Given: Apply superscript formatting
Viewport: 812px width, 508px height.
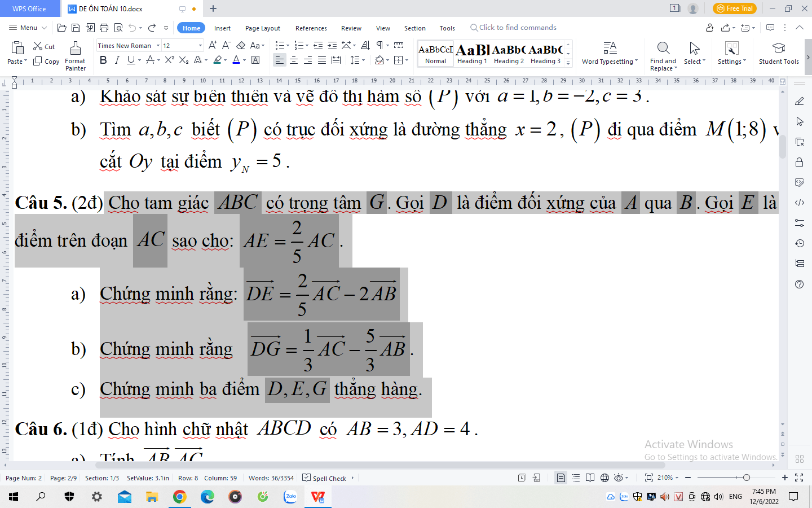Looking at the screenshot, I should 169,60.
